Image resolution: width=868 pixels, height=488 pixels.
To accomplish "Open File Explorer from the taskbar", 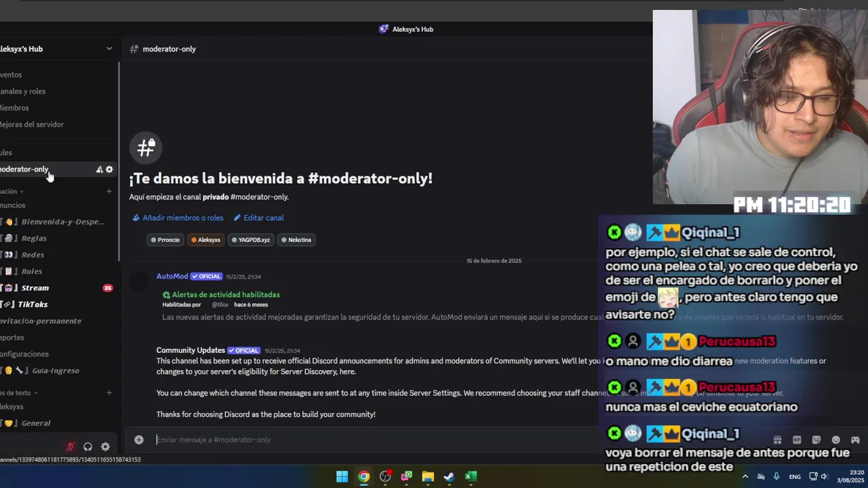I will tap(428, 476).
